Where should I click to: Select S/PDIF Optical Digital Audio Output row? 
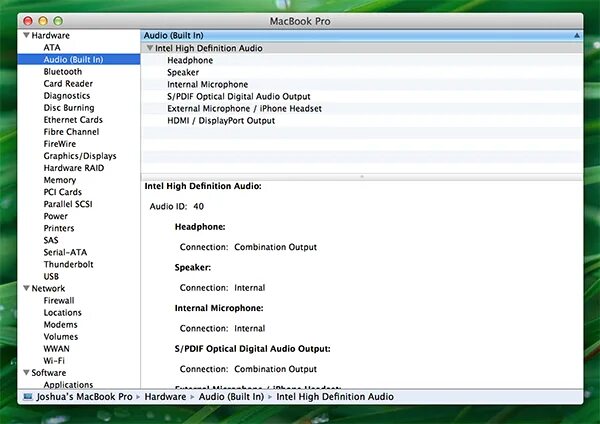point(362,96)
